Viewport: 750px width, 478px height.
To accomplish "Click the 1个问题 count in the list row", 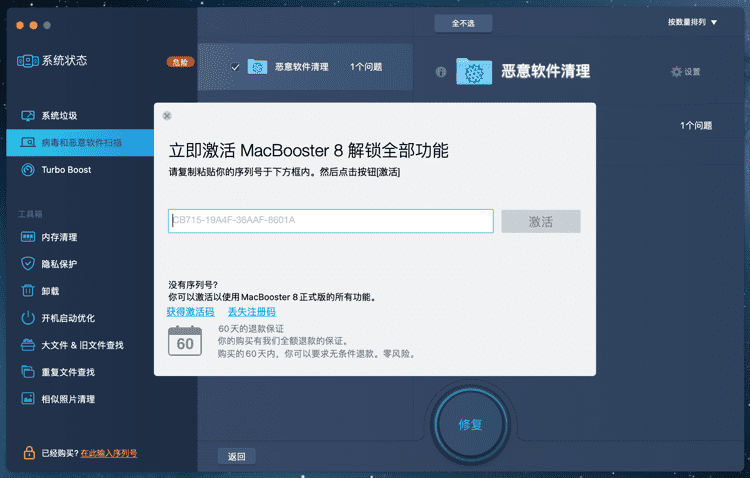I will click(x=366, y=67).
